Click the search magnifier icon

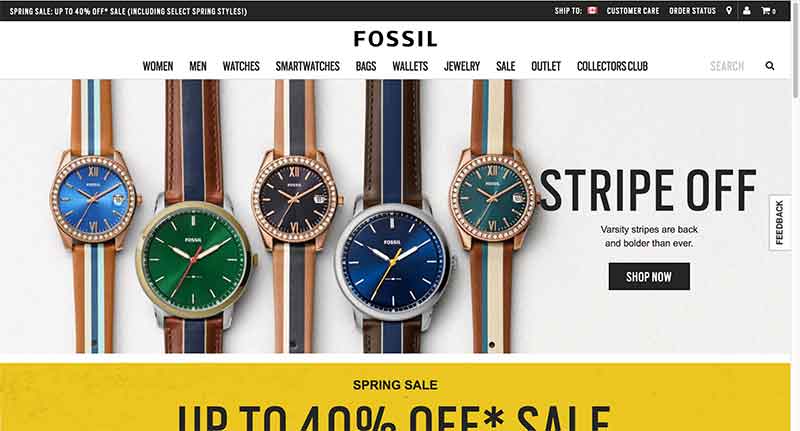tap(770, 66)
